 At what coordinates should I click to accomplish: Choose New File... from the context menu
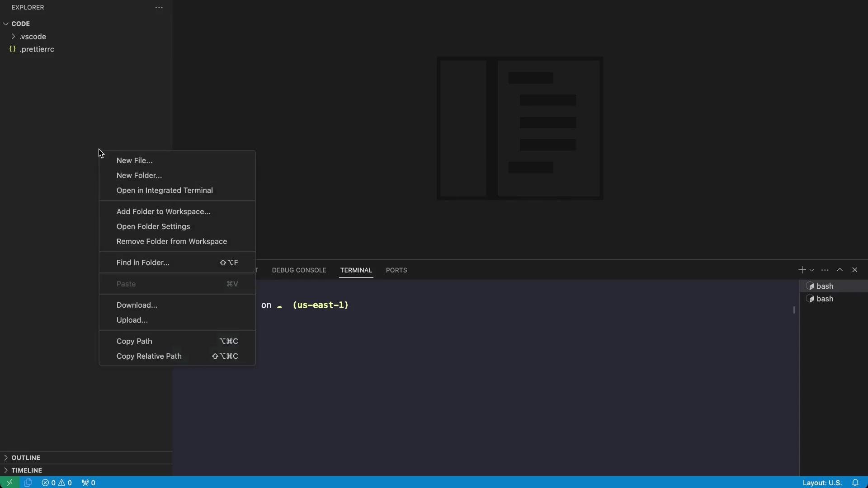(177, 160)
